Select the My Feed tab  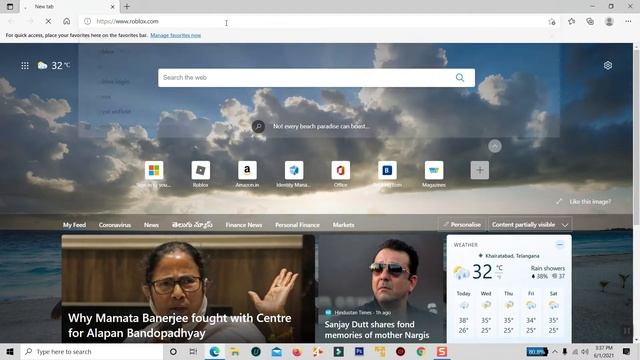click(x=74, y=225)
